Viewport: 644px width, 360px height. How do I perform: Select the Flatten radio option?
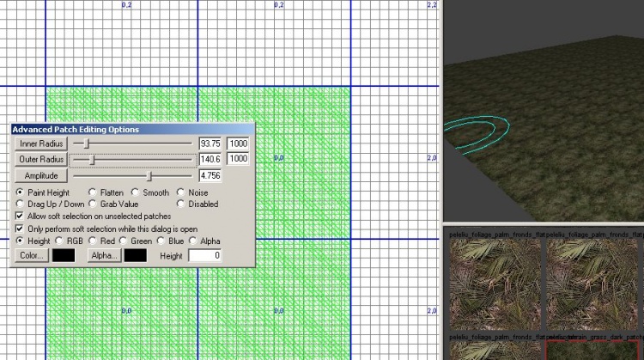pyautogui.click(x=93, y=193)
